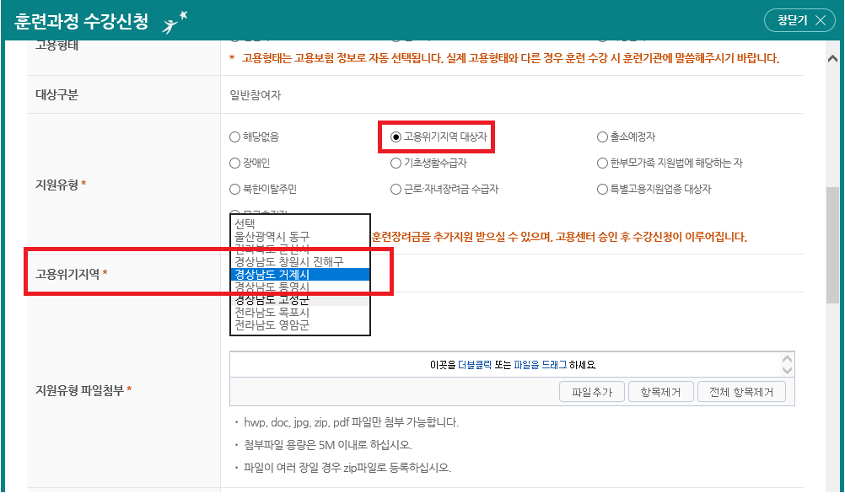This screenshot has width=845, height=504.
Task: Select the 장애인 radio button
Action: click(x=234, y=163)
